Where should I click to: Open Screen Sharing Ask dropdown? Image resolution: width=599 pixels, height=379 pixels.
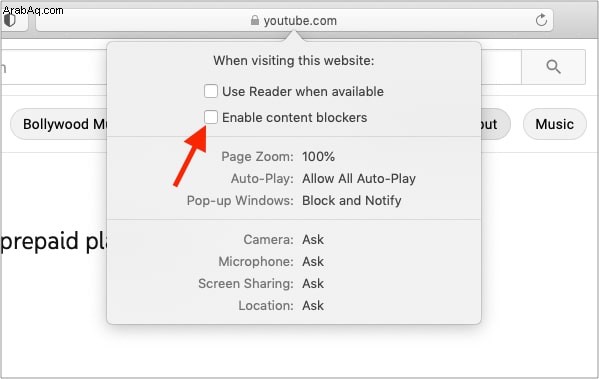tap(313, 283)
